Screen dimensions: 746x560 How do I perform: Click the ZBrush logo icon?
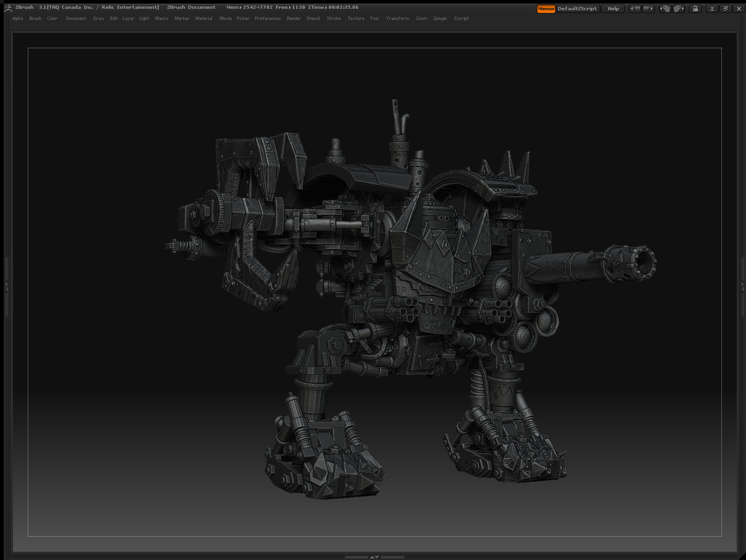pos(8,7)
